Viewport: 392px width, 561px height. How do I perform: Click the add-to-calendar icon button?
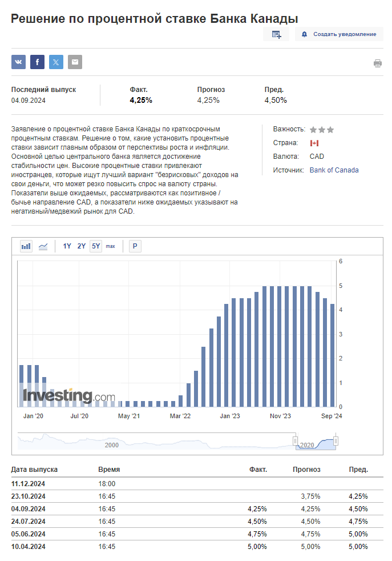click(276, 34)
